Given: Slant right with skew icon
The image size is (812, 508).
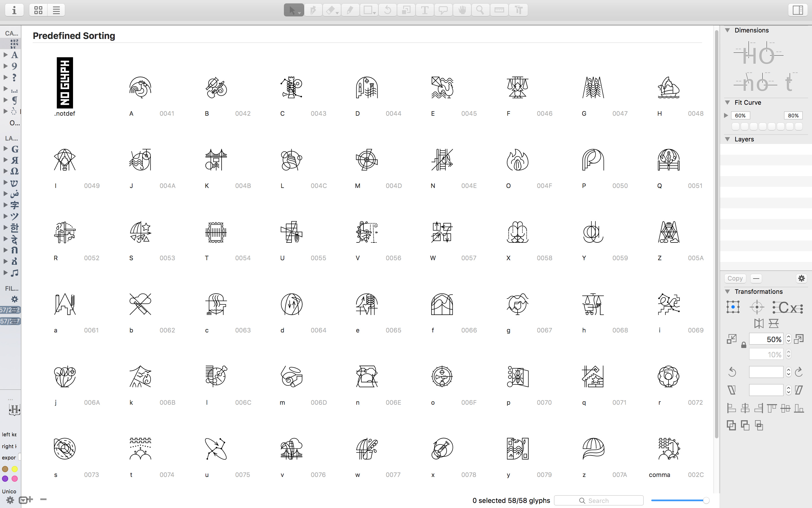Looking at the screenshot, I should pyautogui.click(x=799, y=390).
